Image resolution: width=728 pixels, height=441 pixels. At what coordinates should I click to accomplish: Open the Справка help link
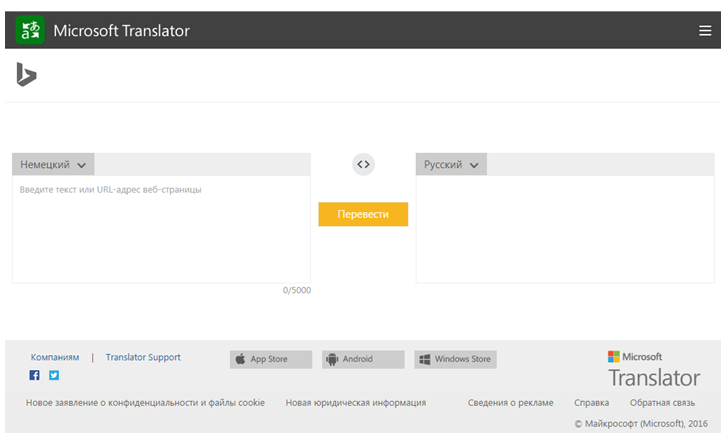click(x=591, y=402)
